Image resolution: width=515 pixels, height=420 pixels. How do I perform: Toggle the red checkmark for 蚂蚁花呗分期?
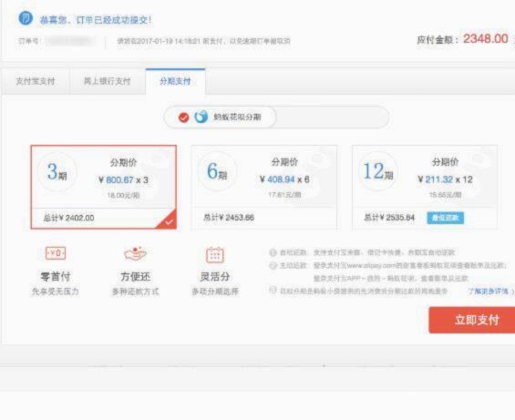tap(183, 118)
